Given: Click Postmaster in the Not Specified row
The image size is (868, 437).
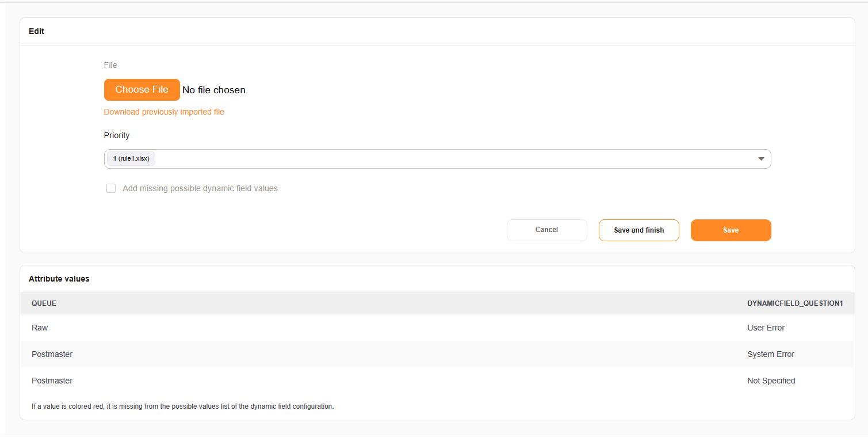Looking at the screenshot, I should 52,381.
